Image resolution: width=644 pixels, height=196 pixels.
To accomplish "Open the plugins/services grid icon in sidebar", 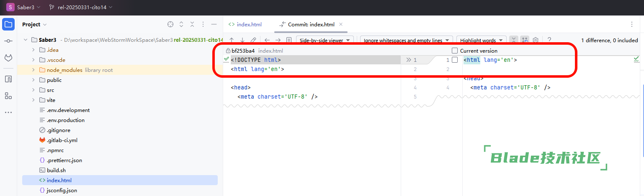I will click(8, 96).
